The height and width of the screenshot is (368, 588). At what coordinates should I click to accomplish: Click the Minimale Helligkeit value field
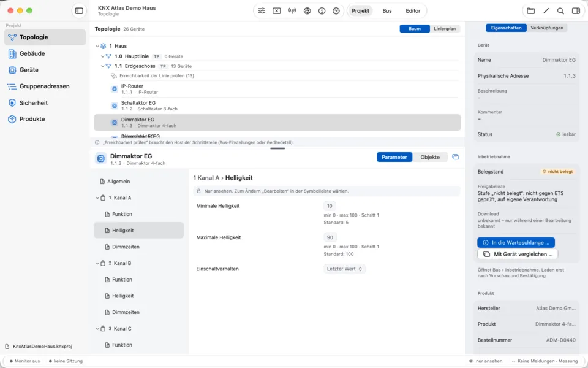point(330,206)
